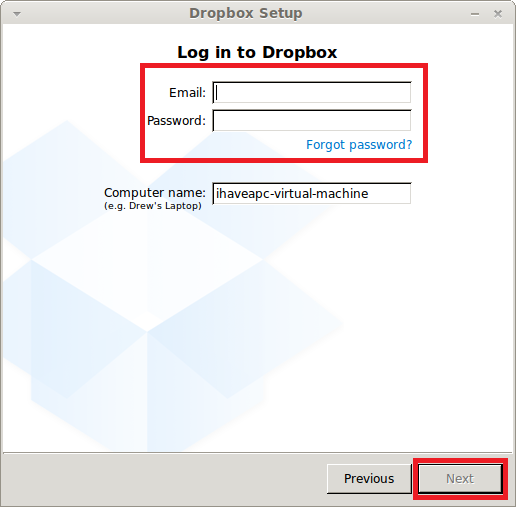
Task: Click the separator line above the buttons
Action: click(257, 453)
